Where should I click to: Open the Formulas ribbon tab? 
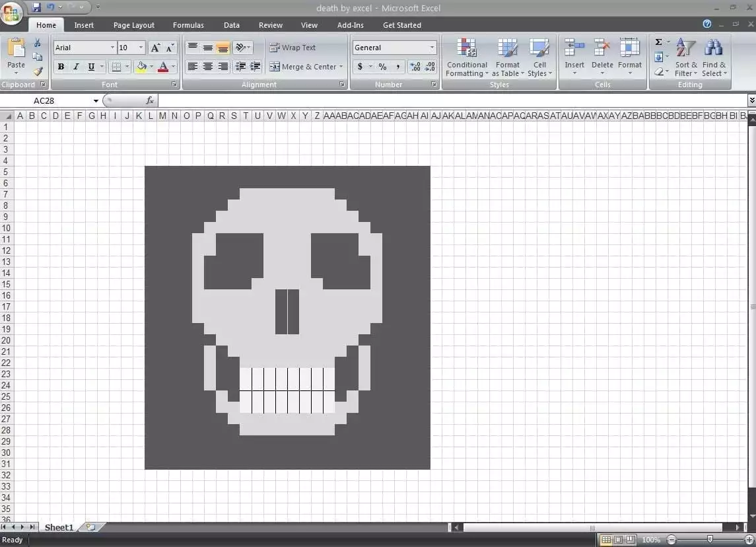(x=188, y=25)
